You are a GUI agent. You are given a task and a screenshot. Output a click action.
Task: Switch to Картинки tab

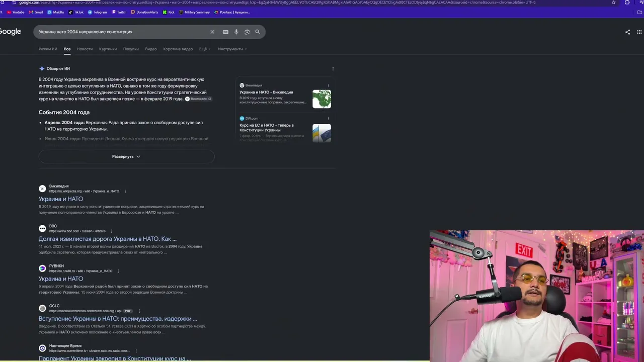coord(108,49)
